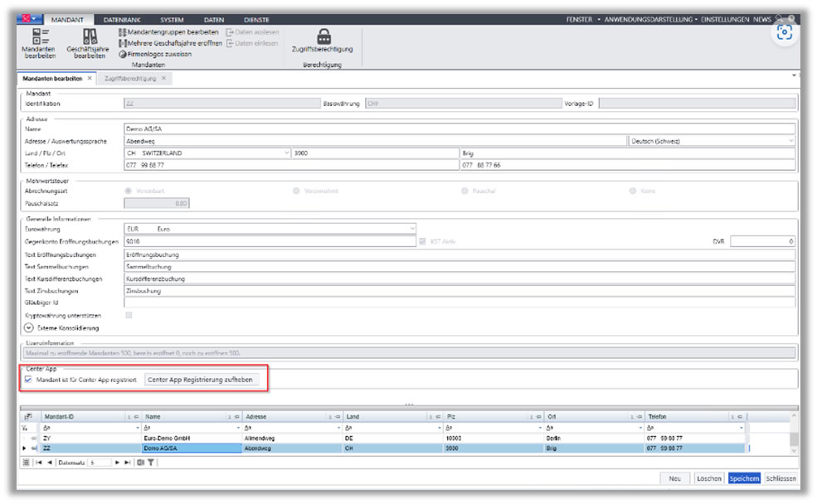This screenshot has width=817, height=504.
Task: Open the red application menu button
Action: (29, 19)
